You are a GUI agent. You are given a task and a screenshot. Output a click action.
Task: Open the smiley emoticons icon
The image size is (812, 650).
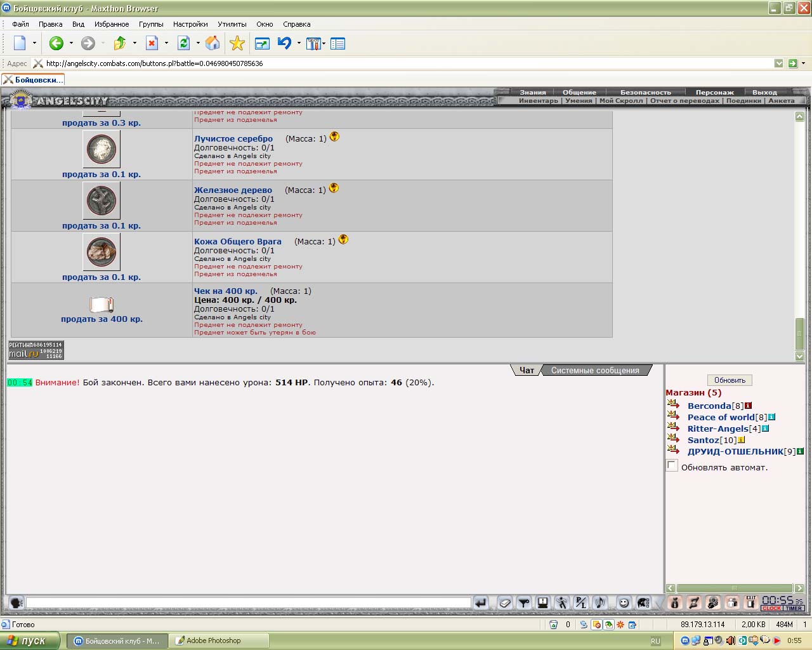(x=624, y=602)
